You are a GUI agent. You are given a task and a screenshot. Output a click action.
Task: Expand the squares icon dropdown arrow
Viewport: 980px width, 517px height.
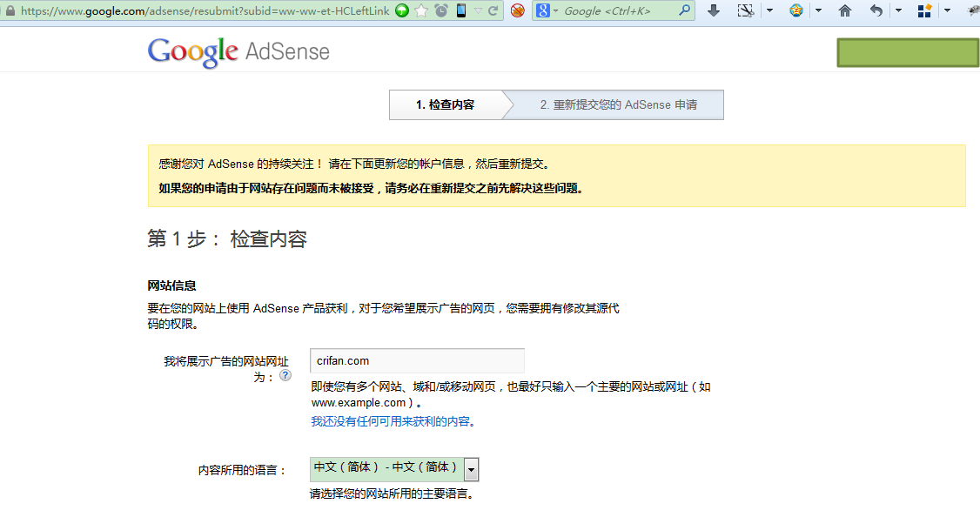pos(948,10)
